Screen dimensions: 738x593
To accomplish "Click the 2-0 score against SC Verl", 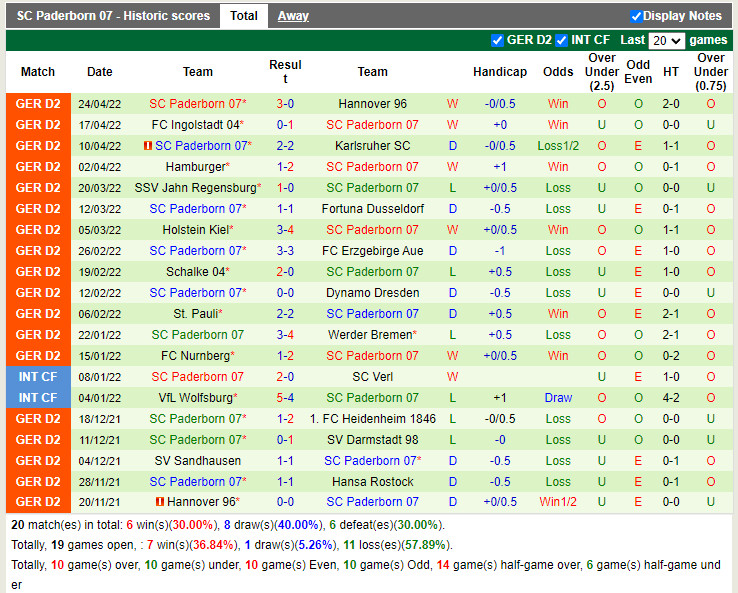I will (x=285, y=377).
